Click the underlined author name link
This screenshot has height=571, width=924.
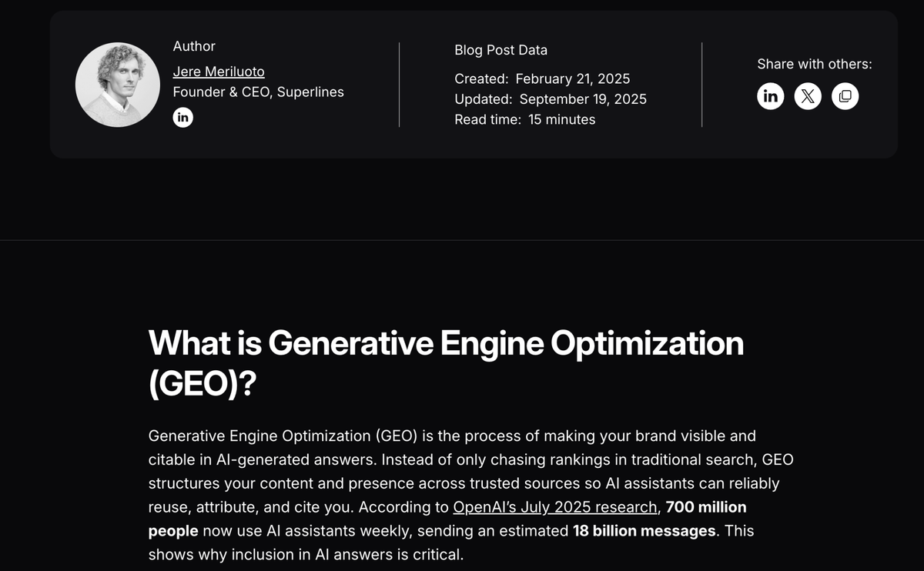pos(218,71)
